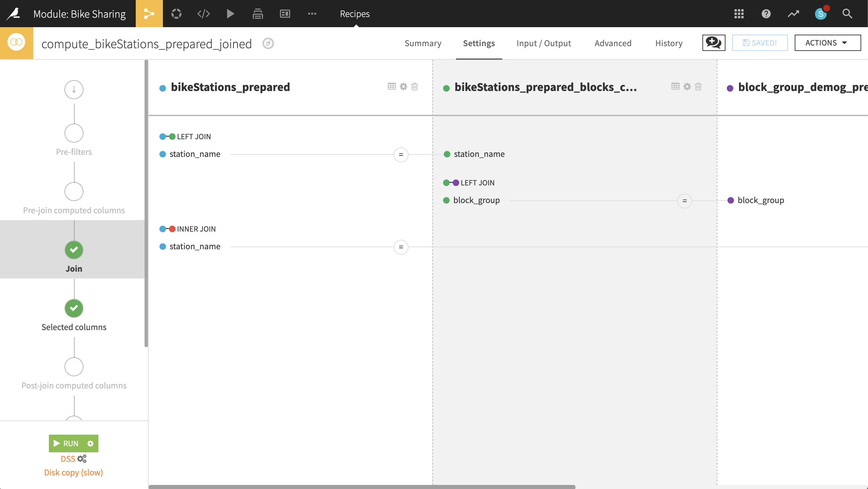Open the code notebooks icon
The width and height of the screenshot is (868, 489).
(204, 14)
